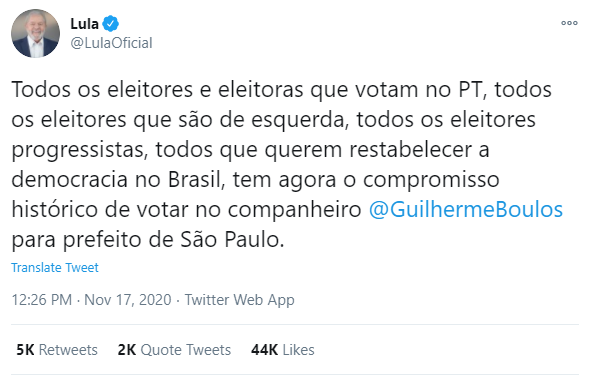The width and height of the screenshot is (592, 380).
Task: View the 5K Retweets list
Action: coord(57,350)
